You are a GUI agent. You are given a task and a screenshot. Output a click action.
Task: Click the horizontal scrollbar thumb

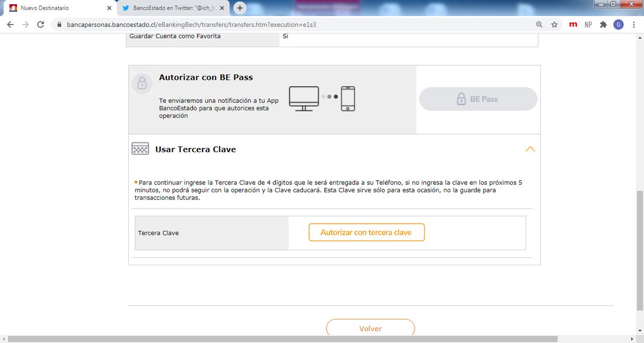pyautogui.click(x=283, y=339)
